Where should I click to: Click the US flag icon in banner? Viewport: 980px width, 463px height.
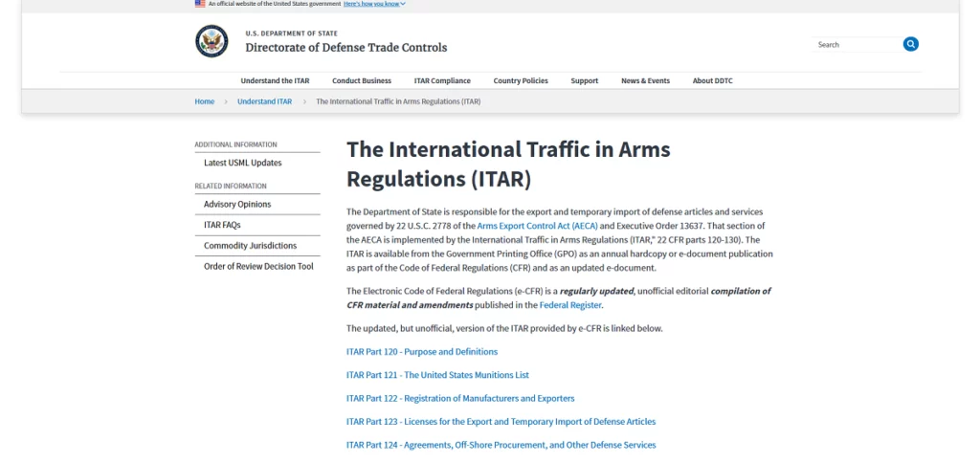pos(200,4)
